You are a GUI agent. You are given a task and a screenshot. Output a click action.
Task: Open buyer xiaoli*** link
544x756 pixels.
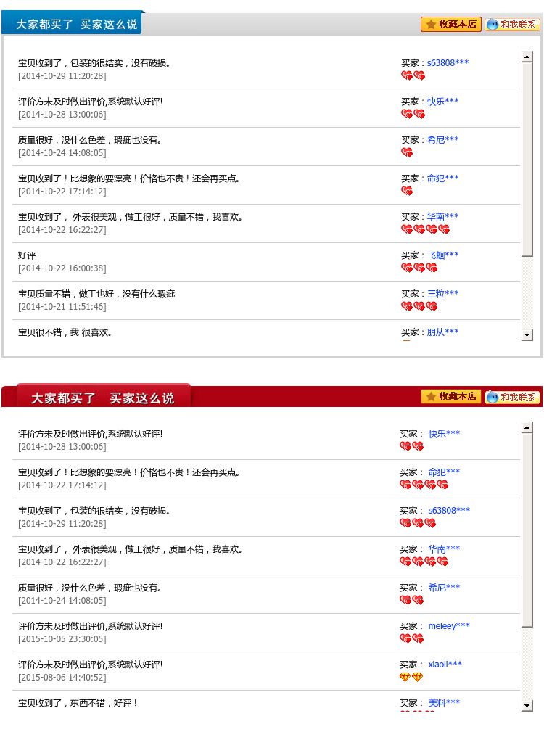445,665
